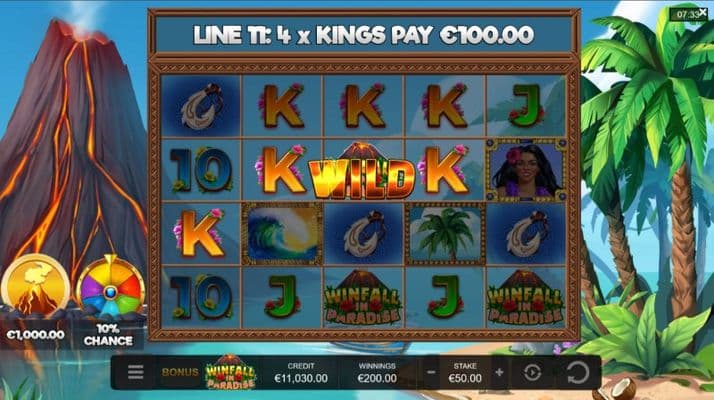Click the WINNINGS €200.00 display
The width and height of the screenshot is (714, 400).
[377, 373]
